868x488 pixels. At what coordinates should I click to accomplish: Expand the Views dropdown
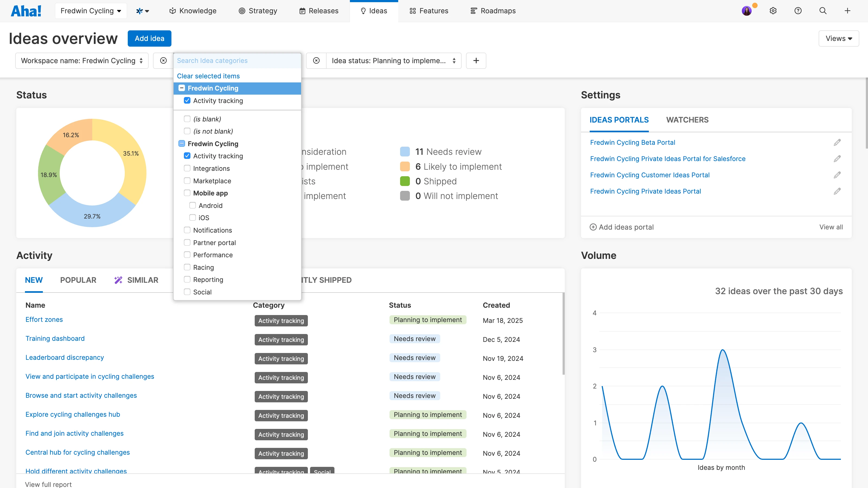838,38
